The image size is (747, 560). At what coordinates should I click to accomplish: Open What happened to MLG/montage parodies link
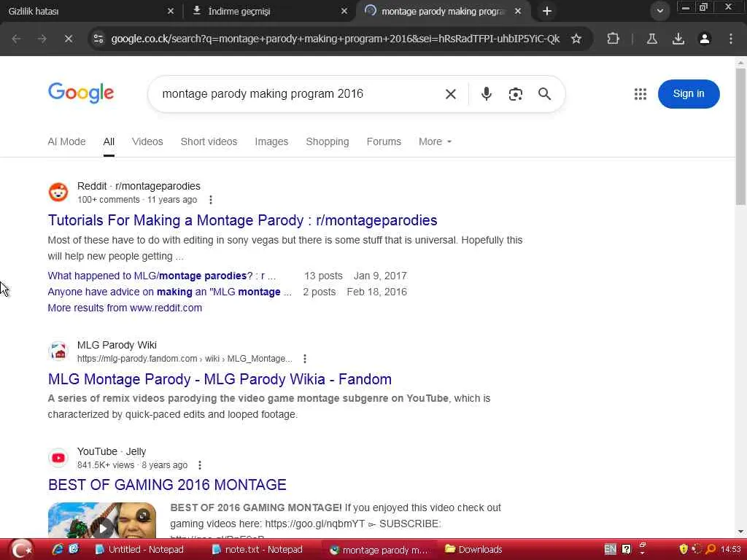161,276
